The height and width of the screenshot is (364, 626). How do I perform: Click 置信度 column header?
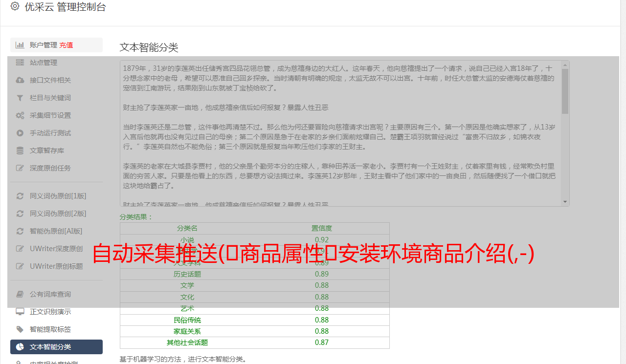tap(322, 228)
